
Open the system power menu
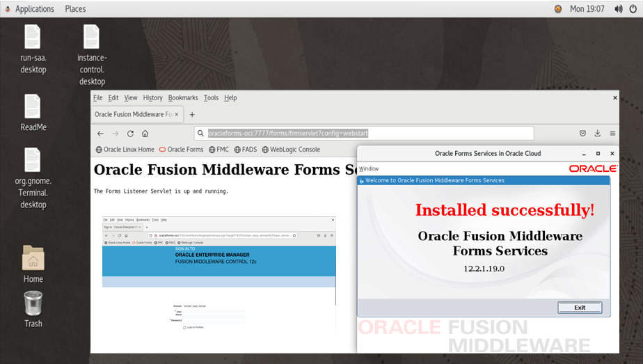(633, 8)
